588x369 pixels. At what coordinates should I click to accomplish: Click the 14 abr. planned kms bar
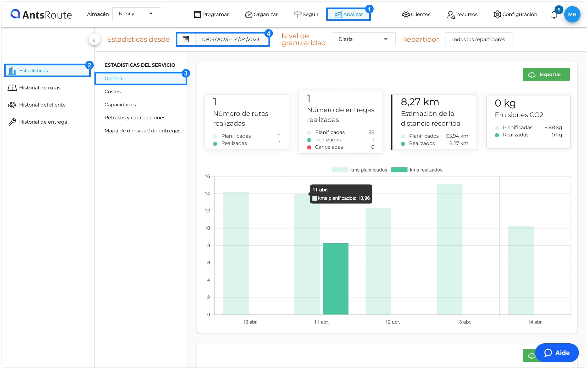(521, 270)
